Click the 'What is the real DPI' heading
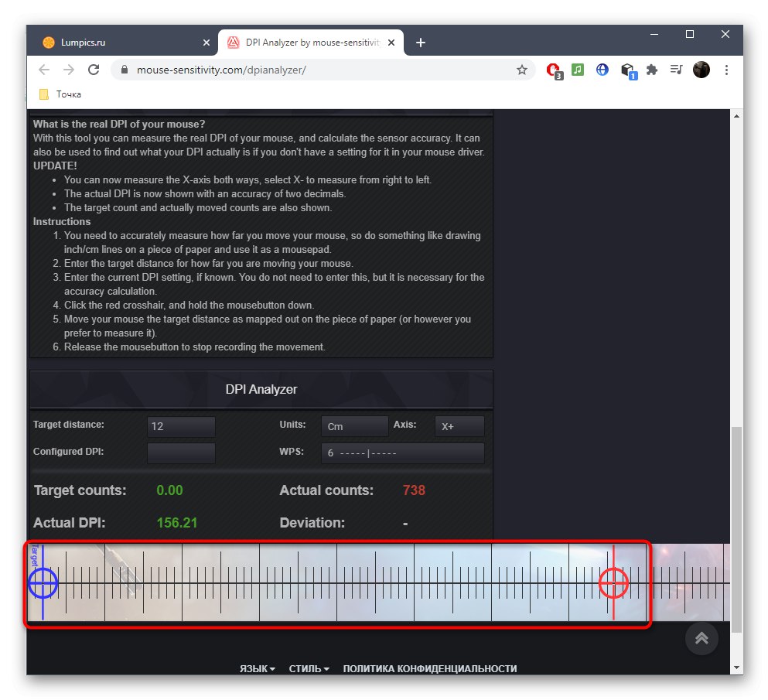Image resolution: width=768 pixels, height=700 pixels. (119, 124)
